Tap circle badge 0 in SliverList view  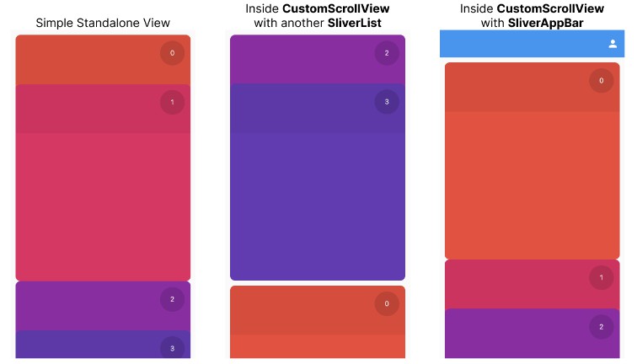click(387, 303)
